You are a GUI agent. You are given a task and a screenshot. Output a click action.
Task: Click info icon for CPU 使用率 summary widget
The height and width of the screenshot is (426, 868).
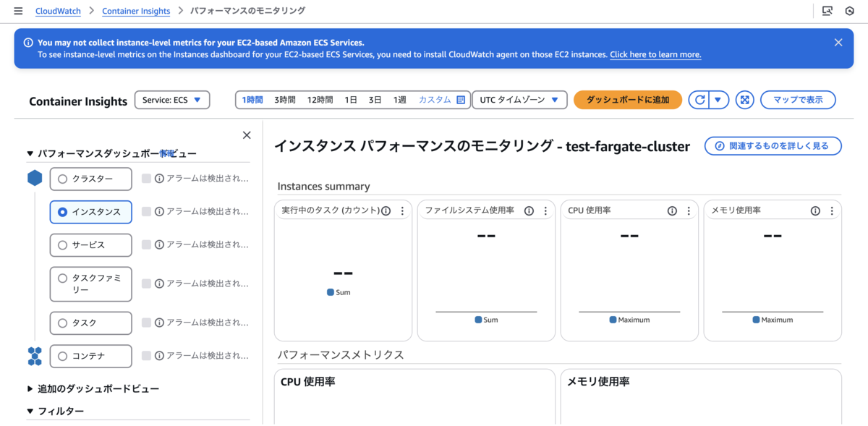(672, 211)
